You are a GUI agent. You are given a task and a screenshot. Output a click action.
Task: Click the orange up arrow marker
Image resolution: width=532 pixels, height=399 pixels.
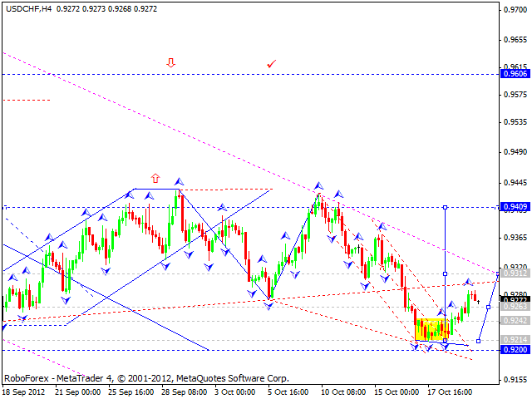coord(155,177)
